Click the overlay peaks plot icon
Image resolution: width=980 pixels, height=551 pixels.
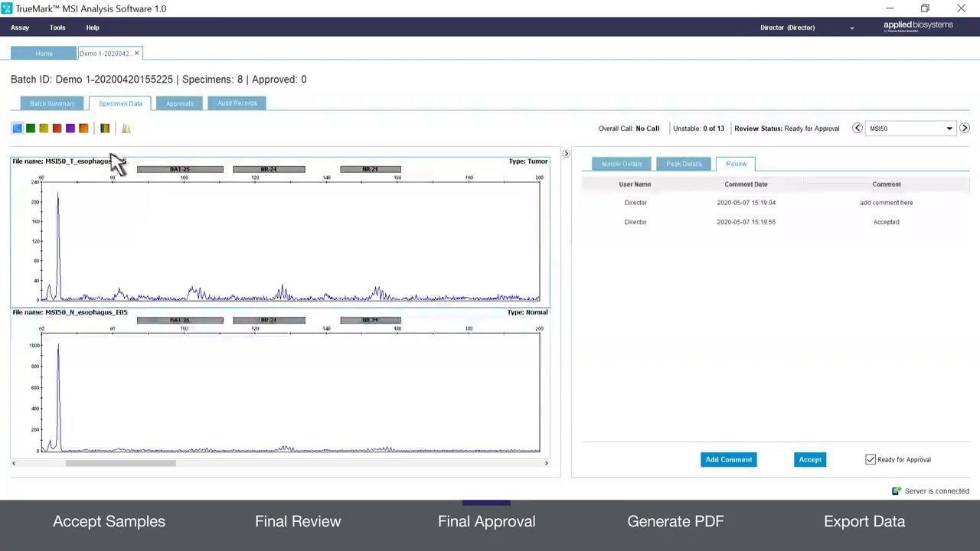(x=126, y=129)
